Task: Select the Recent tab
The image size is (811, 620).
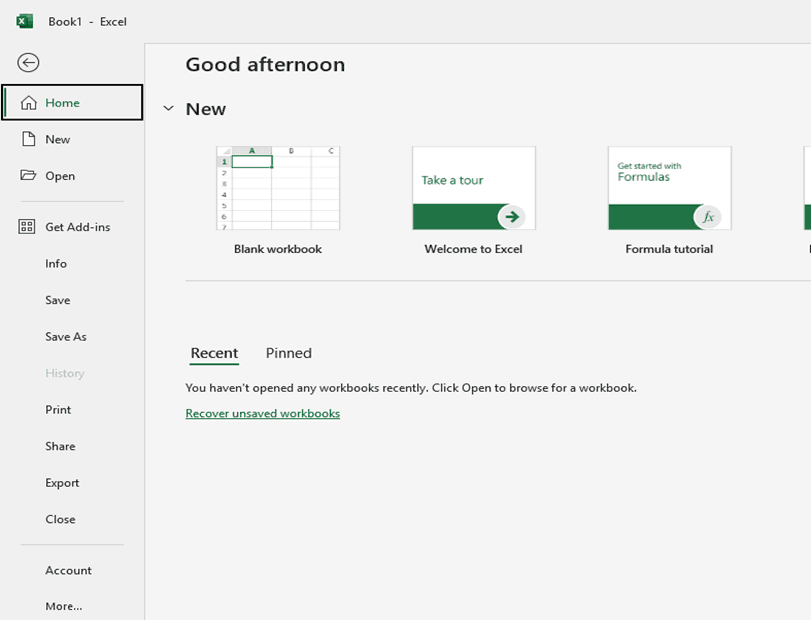Action: click(214, 353)
